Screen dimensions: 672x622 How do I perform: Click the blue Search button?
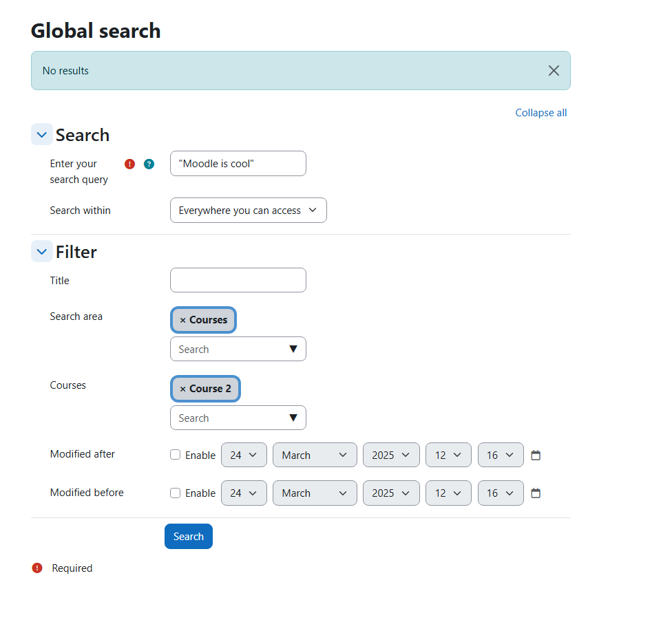click(x=189, y=536)
